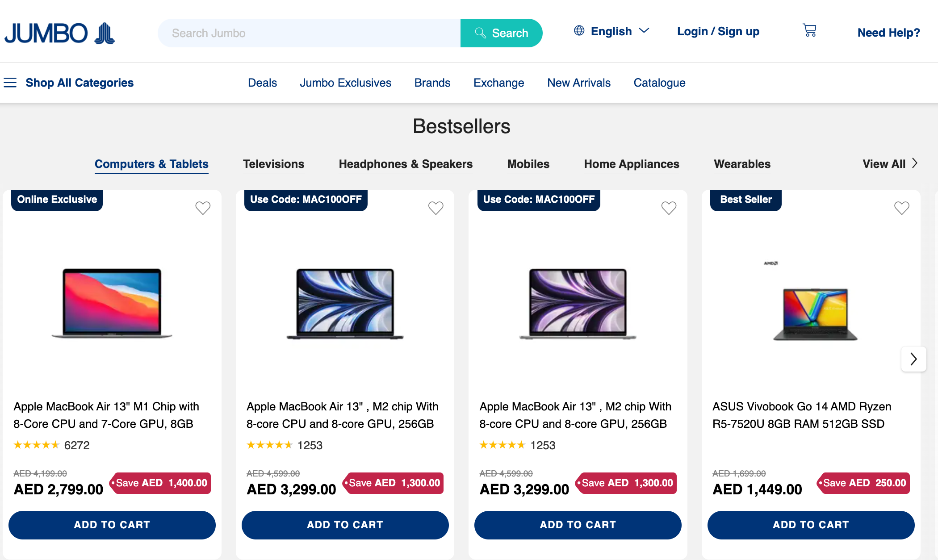
Task: Click the carousel next arrow
Action: tap(913, 359)
